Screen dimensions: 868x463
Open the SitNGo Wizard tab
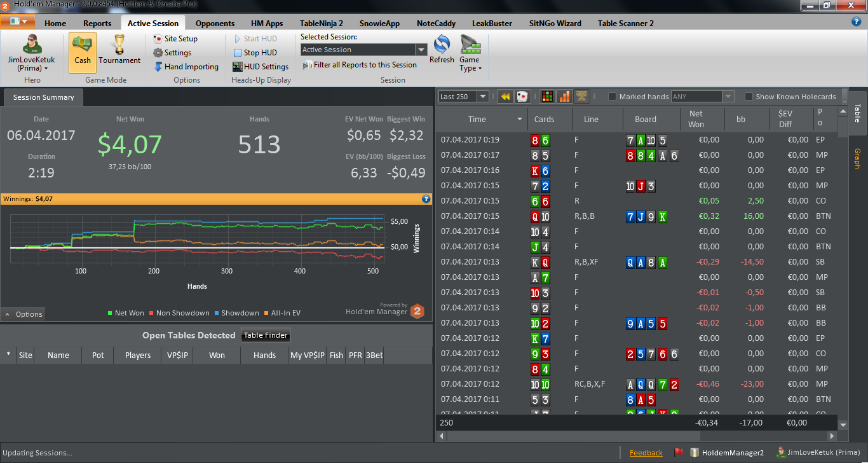click(555, 24)
